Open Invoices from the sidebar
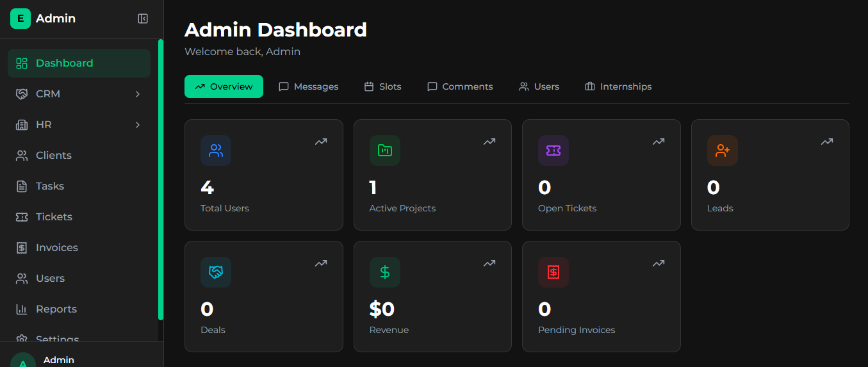 (56, 248)
